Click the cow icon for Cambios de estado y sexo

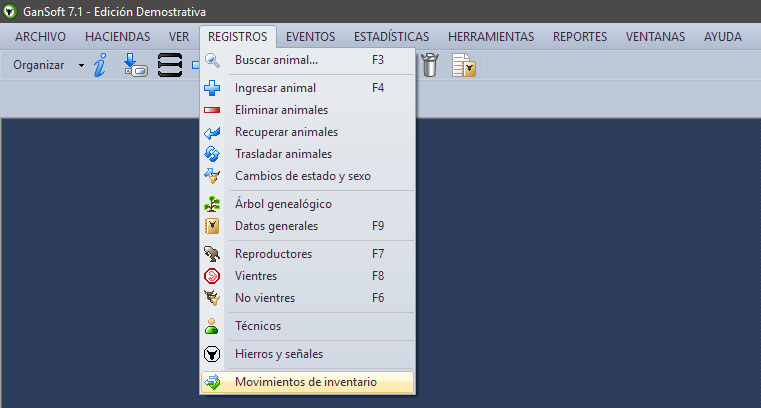[212, 176]
